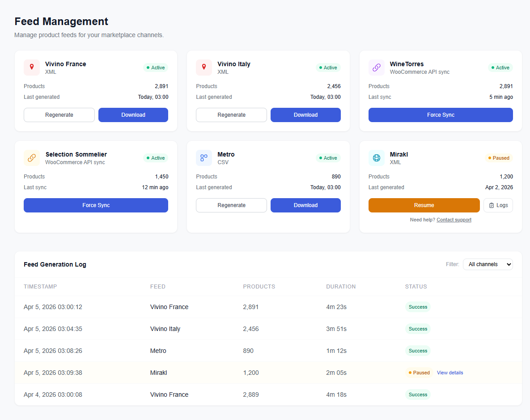Open the All channels filter dropdown
This screenshot has width=530, height=420.
coord(488,264)
